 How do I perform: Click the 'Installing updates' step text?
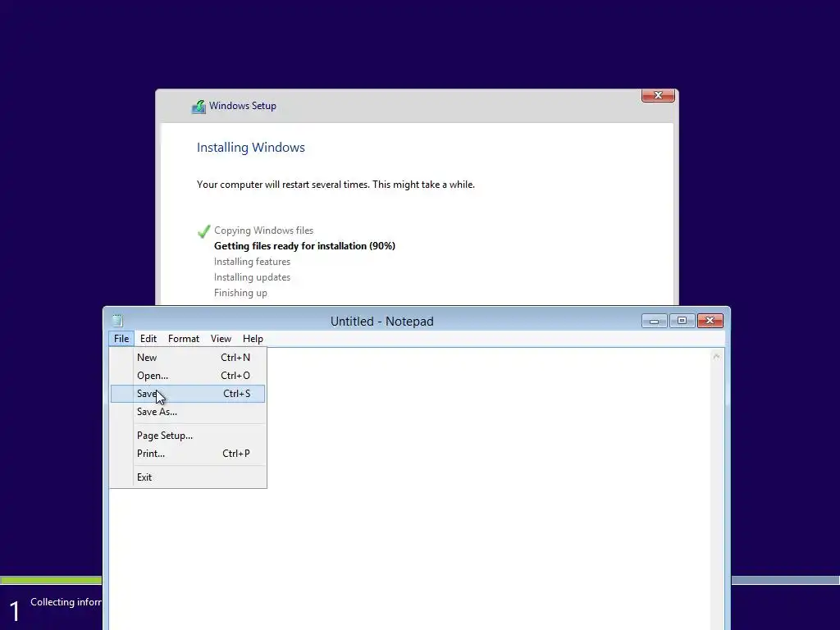click(x=253, y=277)
